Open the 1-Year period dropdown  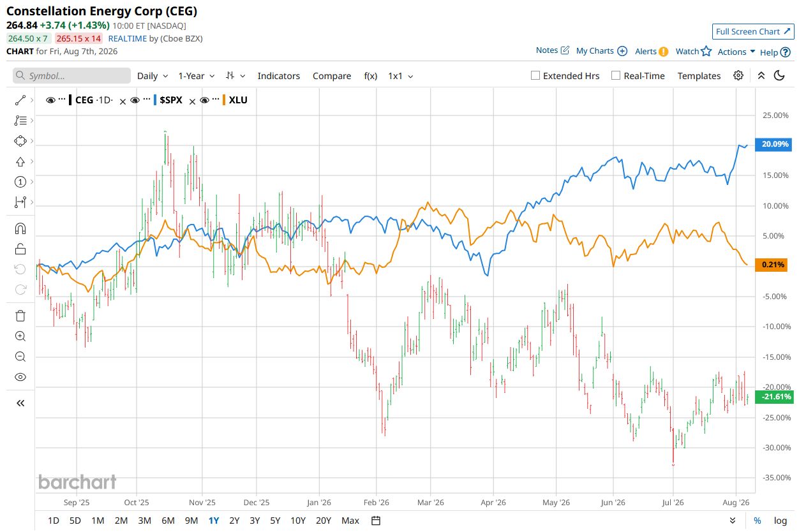coord(197,76)
